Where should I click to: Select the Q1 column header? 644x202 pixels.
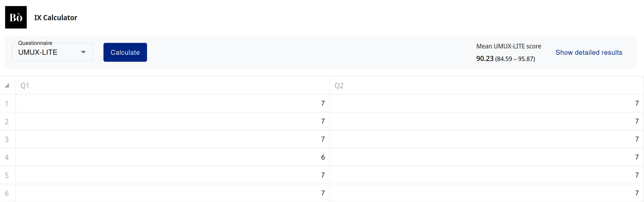[x=172, y=86]
